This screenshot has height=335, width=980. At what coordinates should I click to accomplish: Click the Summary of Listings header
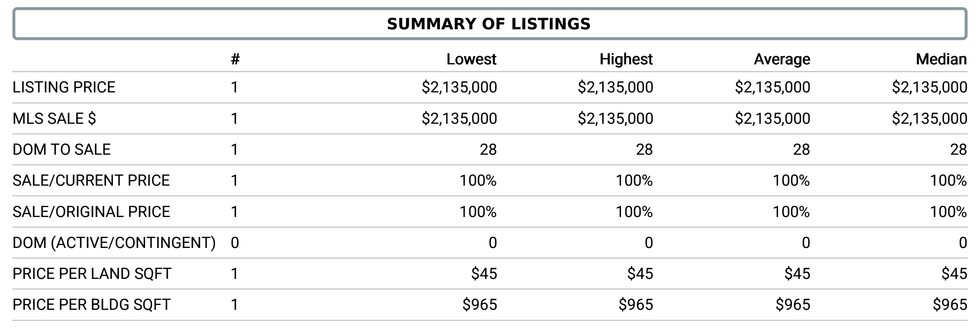[489, 24]
